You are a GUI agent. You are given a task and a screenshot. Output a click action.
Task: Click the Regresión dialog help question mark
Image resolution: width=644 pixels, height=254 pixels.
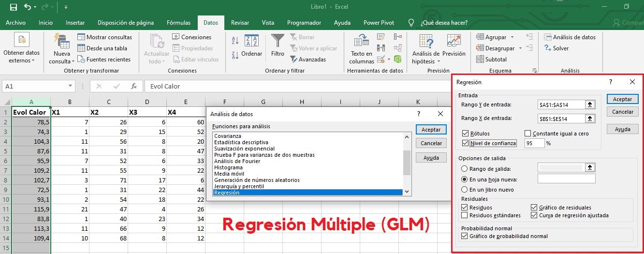pyautogui.click(x=611, y=82)
